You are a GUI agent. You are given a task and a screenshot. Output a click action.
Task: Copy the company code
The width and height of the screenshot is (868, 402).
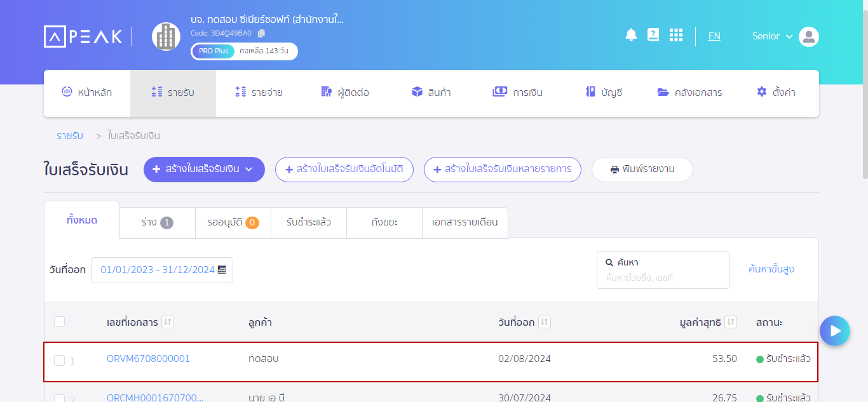click(x=261, y=33)
